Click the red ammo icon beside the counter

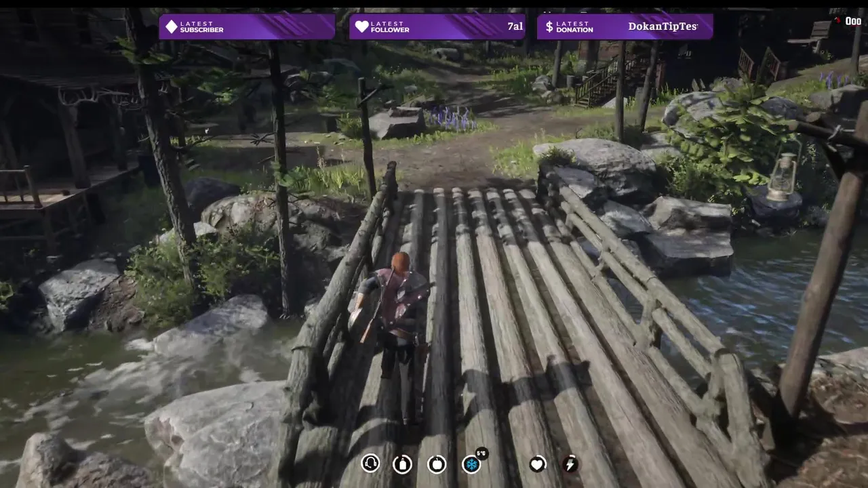pos(838,20)
